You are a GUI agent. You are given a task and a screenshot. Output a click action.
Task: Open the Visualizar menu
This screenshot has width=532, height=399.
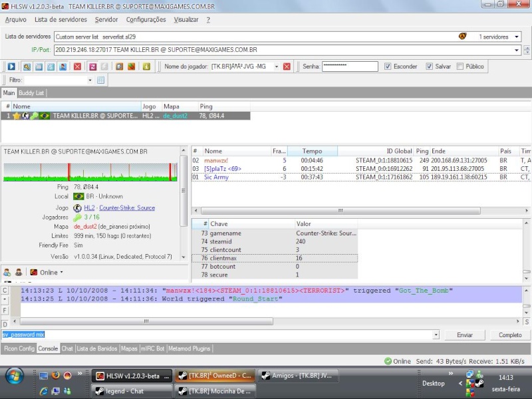(x=186, y=20)
